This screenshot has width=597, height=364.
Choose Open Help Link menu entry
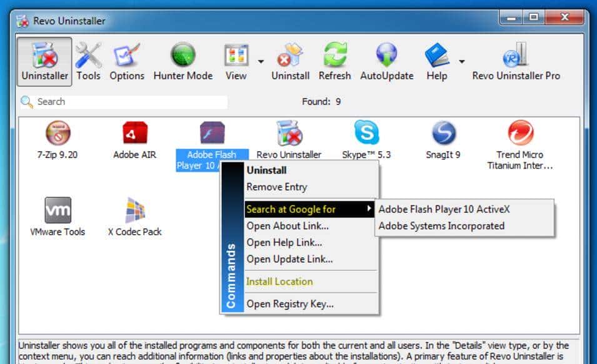pyautogui.click(x=311, y=243)
